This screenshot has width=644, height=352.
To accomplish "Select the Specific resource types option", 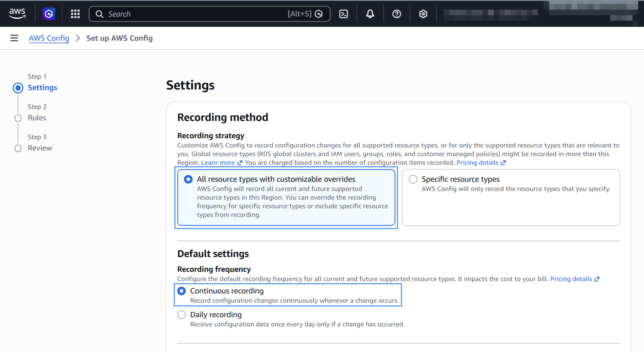I will pyautogui.click(x=511, y=197).
